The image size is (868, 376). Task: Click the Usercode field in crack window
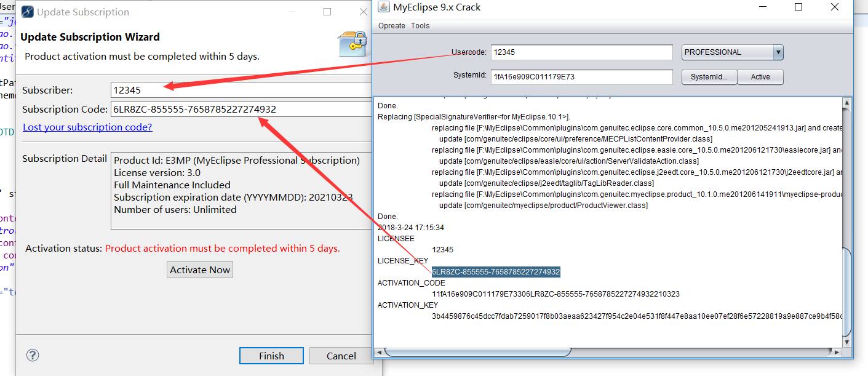coord(581,52)
